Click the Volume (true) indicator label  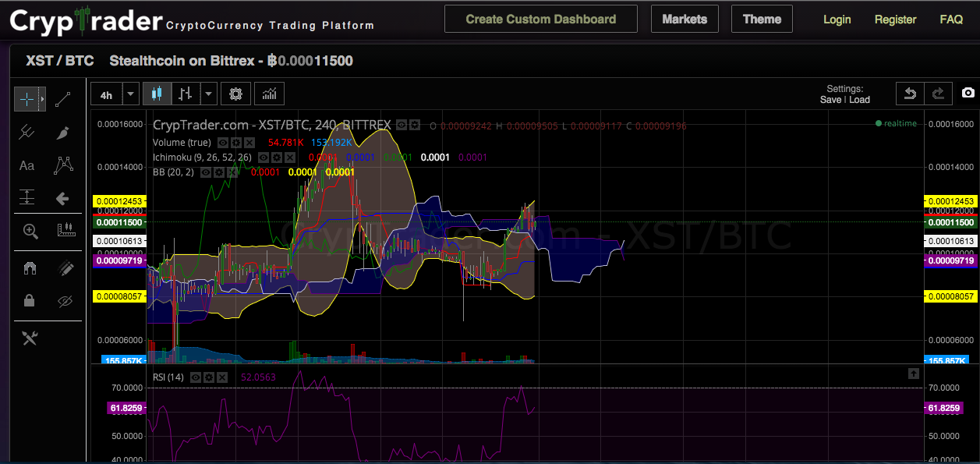(182, 143)
